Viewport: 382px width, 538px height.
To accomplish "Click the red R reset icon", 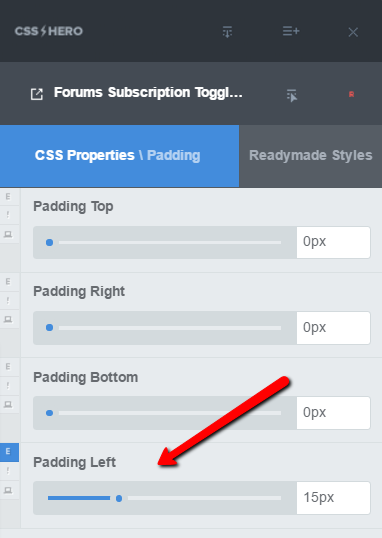I will (x=351, y=94).
